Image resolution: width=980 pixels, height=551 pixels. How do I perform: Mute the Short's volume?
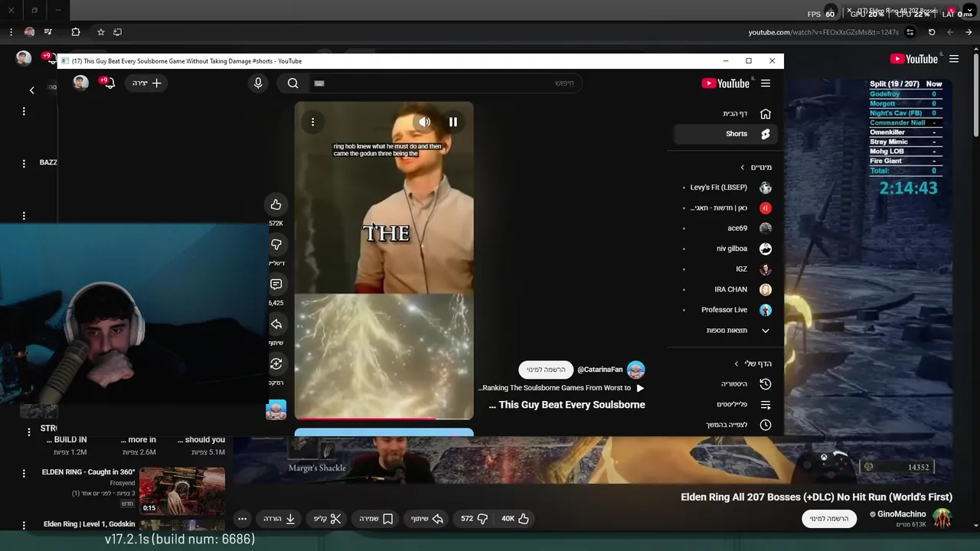click(424, 122)
